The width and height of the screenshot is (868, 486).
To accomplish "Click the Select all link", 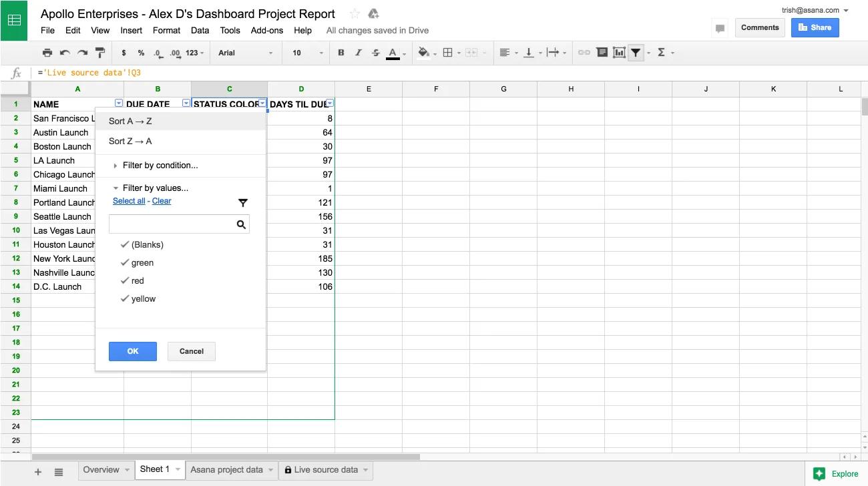I will pyautogui.click(x=129, y=201).
